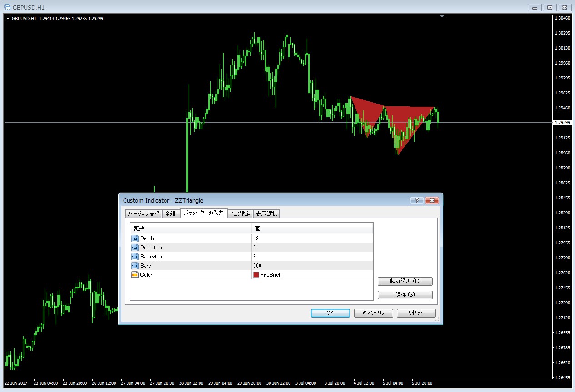Click the キャンセル button
Viewport: 575px width, 392px height.
click(x=373, y=313)
